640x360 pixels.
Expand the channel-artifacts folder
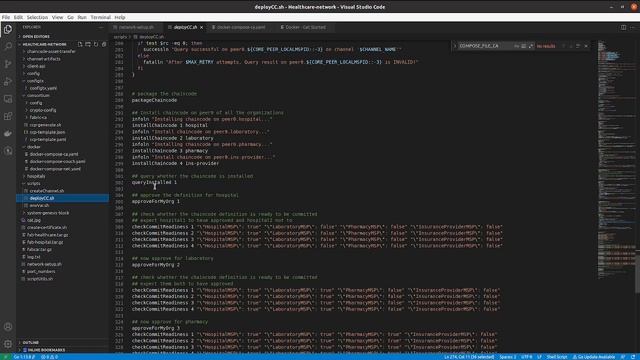click(44, 59)
